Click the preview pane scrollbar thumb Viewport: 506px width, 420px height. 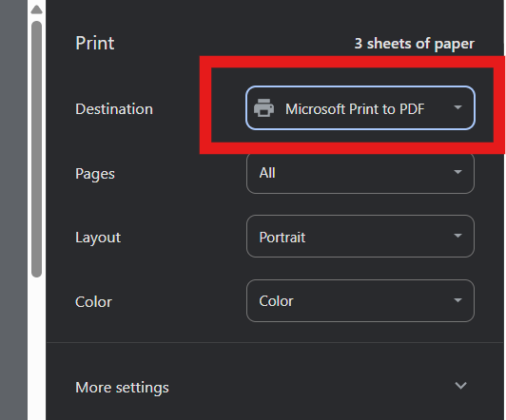pos(36,149)
